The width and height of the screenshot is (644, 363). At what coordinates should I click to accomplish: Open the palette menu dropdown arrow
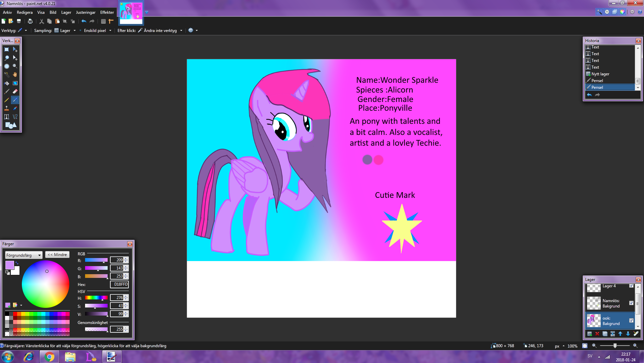point(21,305)
